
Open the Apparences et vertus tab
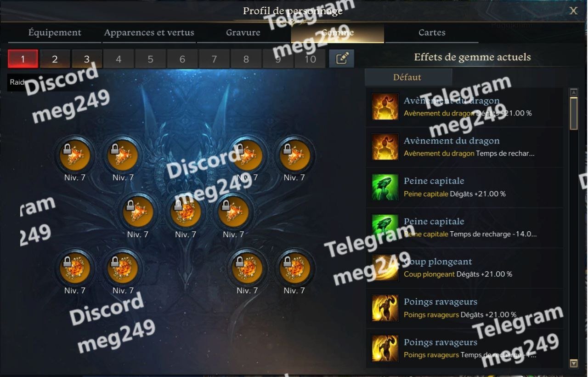149,33
